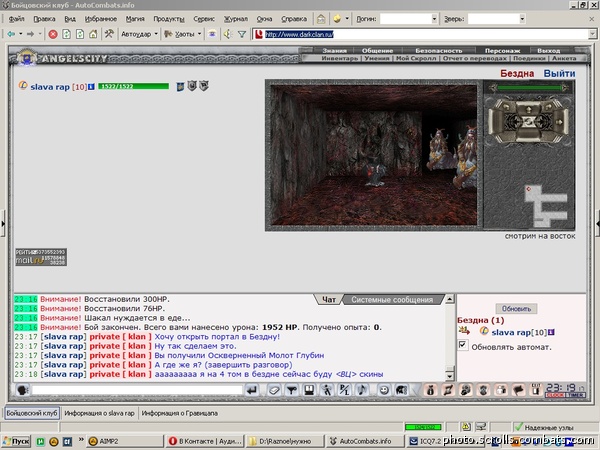Open the smiley emoticons picker

(x=384, y=390)
